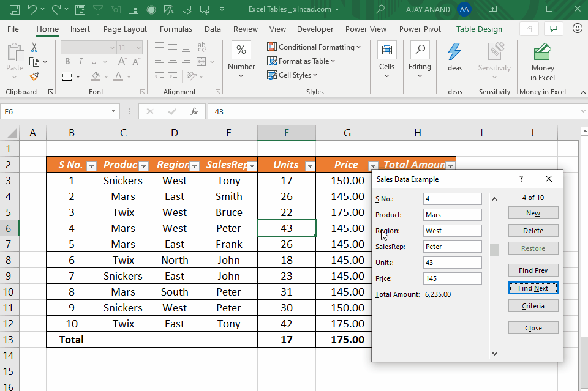Open Conditional Formatting dropdown
The width and height of the screenshot is (588, 391).
coord(314,47)
